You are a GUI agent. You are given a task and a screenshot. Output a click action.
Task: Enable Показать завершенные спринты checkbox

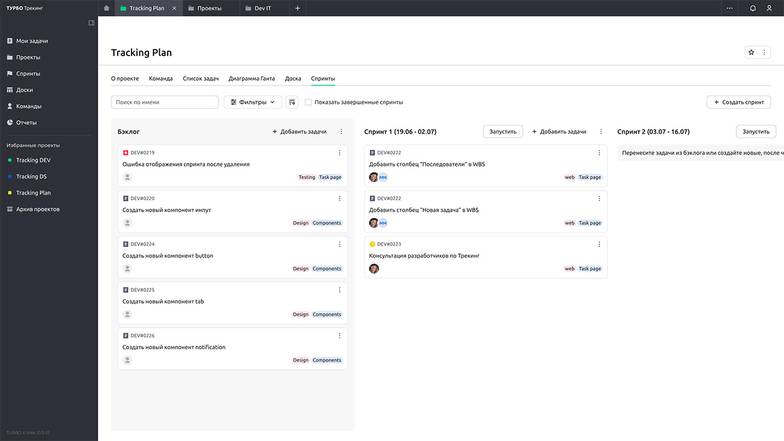tap(308, 102)
